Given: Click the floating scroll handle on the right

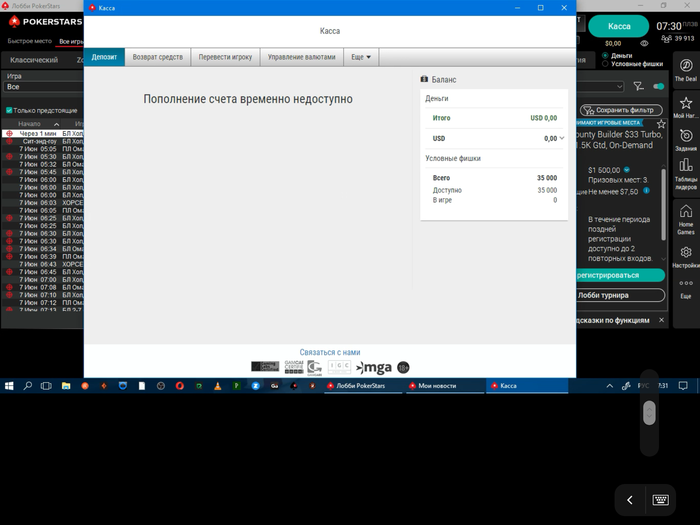Looking at the screenshot, I should (649, 413).
